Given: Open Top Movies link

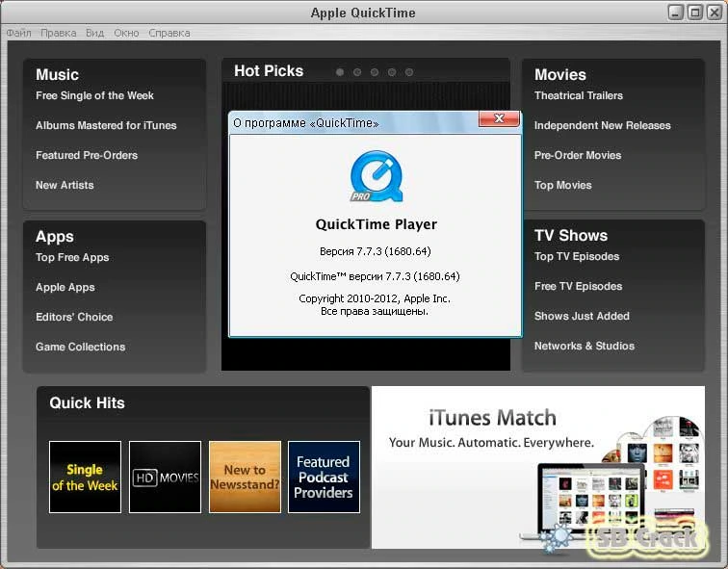Looking at the screenshot, I should pyautogui.click(x=562, y=185).
